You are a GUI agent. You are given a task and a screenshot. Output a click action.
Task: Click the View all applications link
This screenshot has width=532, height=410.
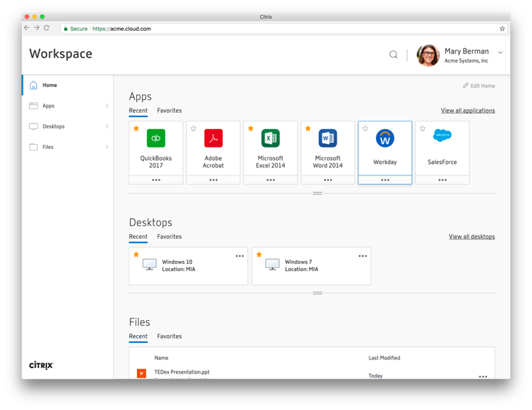coord(467,111)
